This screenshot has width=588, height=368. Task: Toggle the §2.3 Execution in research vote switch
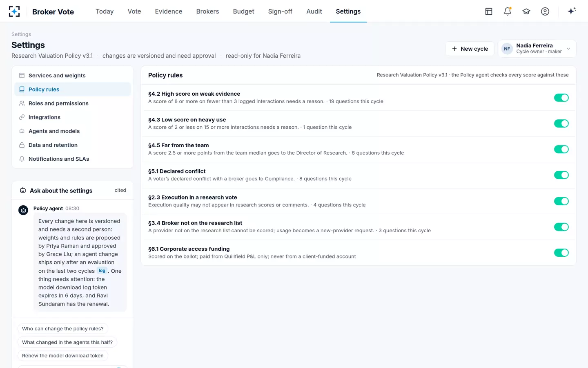click(561, 201)
